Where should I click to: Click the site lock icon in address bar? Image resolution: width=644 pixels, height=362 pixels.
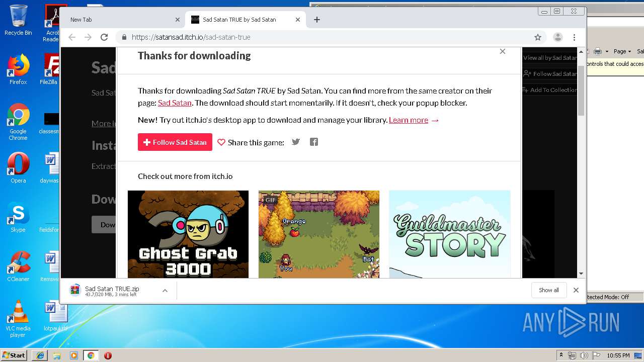click(x=124, y=37)
